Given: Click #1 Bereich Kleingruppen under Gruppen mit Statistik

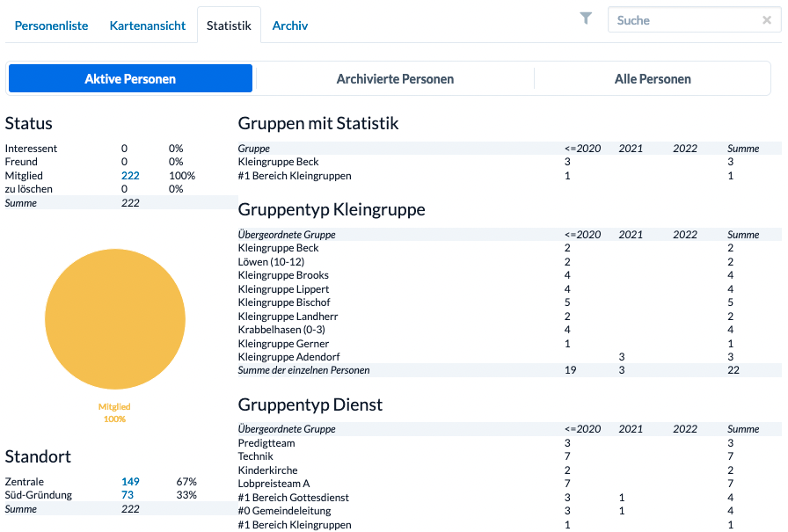Looking at the screenshot, I should 295,176.
